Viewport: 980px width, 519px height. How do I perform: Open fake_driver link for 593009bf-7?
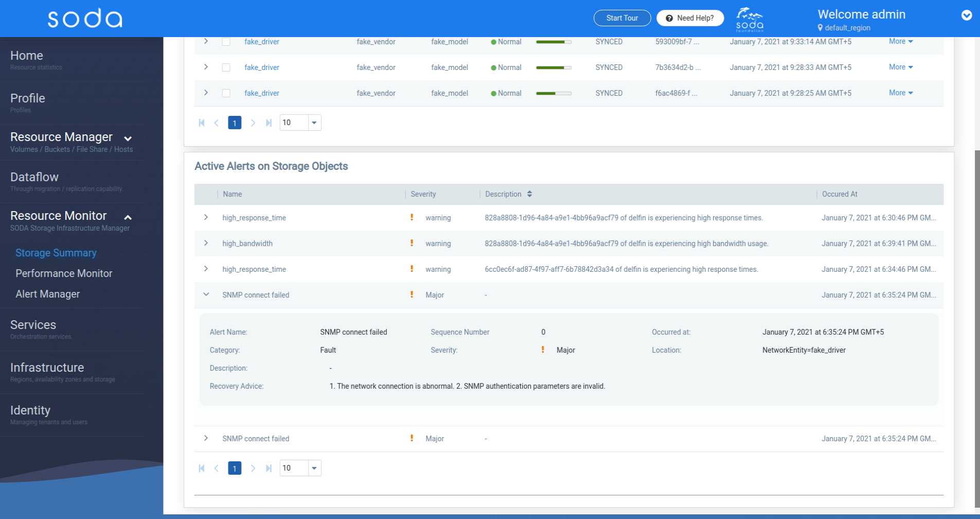click(x=262, y=42)
